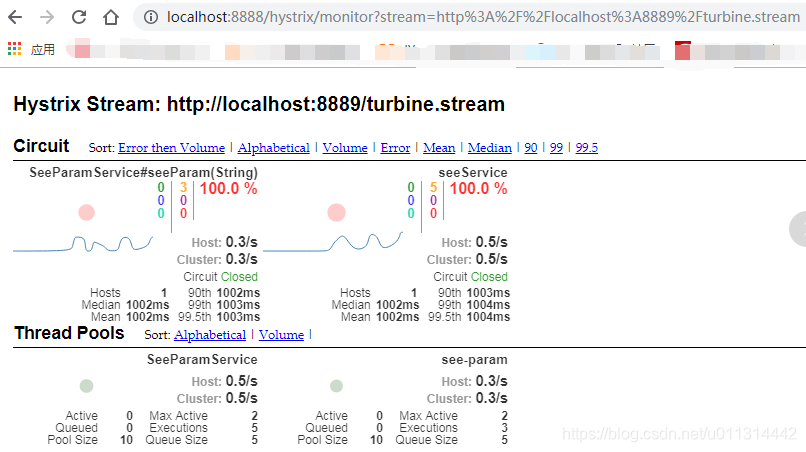The image size is (806, 452).
Task: Sort circuits by Median
Action: tap(490, 148)
